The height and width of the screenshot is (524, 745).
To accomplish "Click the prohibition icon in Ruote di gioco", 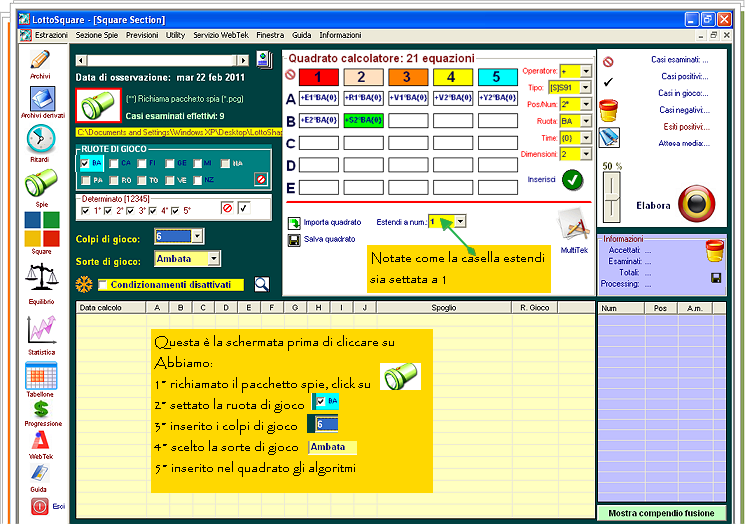I will (x=261, y=179).
